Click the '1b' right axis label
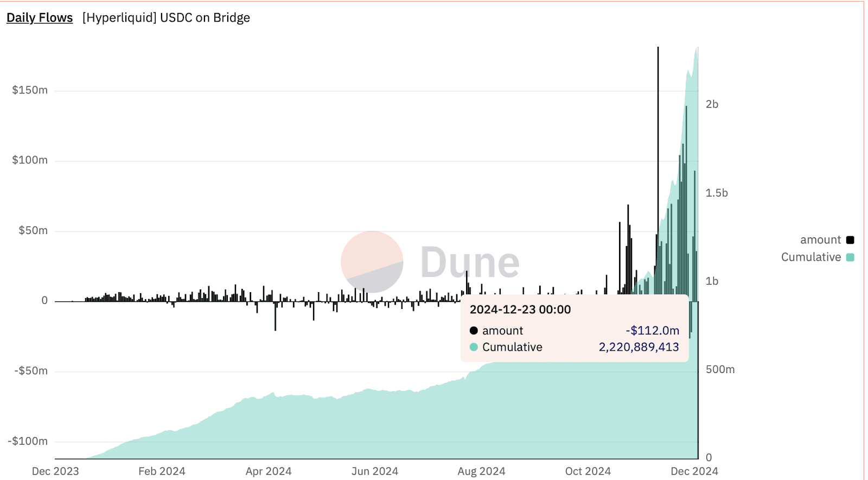This screenshot has height=480, width=868. point(712,281)
